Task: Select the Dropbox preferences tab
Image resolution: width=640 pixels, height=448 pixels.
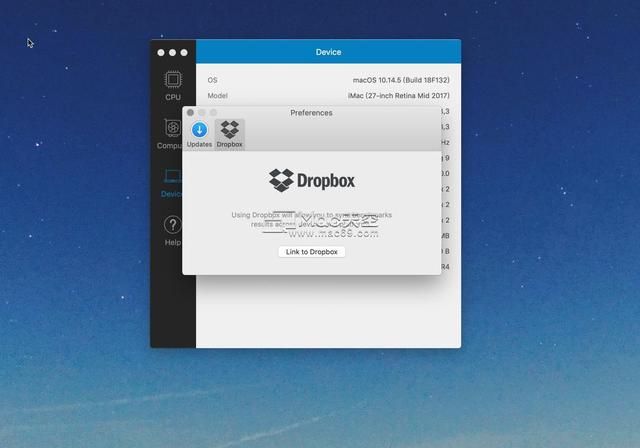Action: click(229, 135)
